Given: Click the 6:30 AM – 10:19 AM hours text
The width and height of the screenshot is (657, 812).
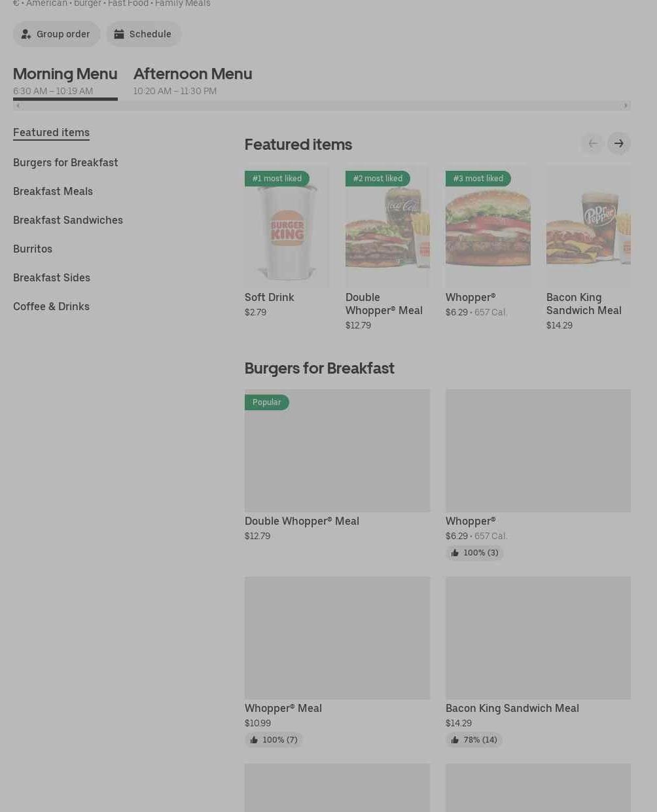Looking at the screenshot, I should [53, 91].
